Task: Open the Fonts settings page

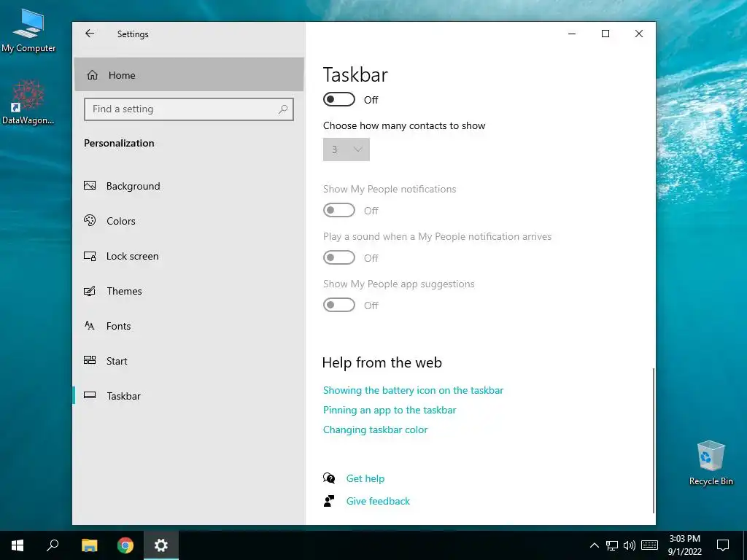Action: tap(189, 326)
